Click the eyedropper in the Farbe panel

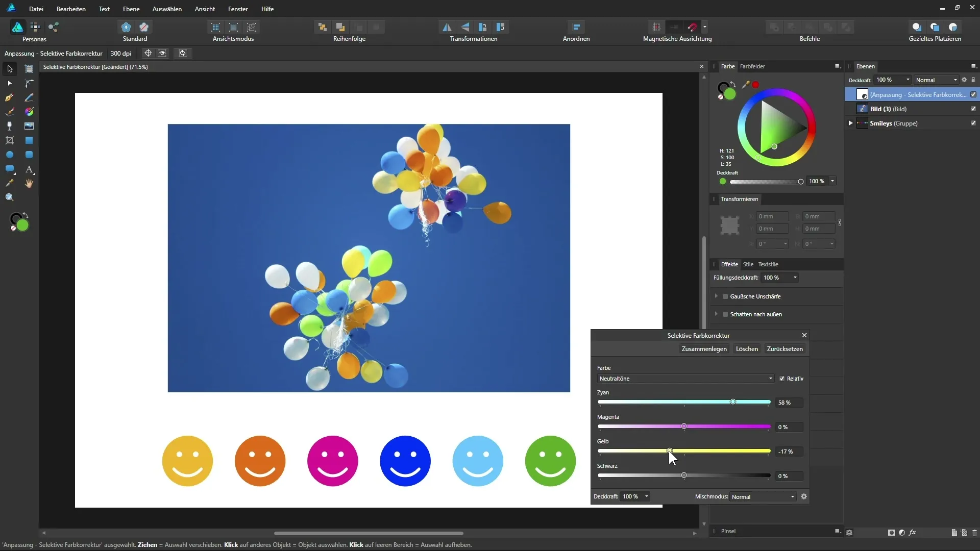(x=746, y=85)
